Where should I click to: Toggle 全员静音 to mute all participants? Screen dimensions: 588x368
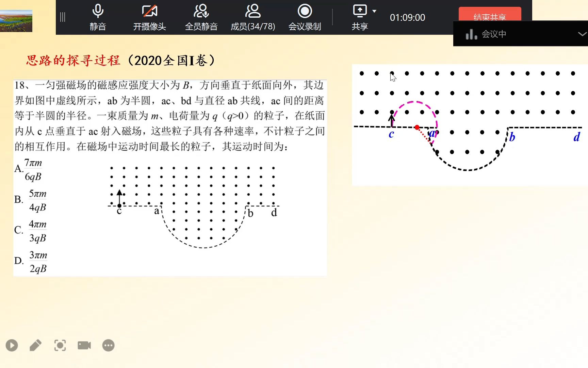click(201, 17)
